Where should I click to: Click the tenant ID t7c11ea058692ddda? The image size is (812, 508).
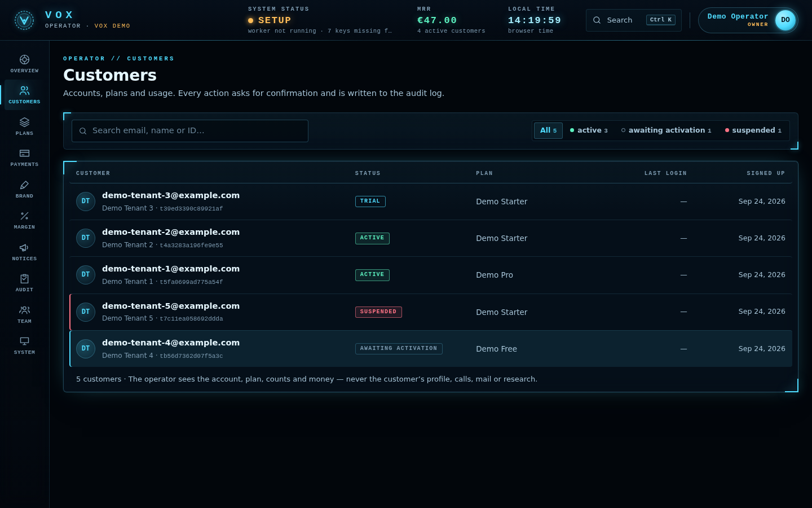click(x=191, y=319)
